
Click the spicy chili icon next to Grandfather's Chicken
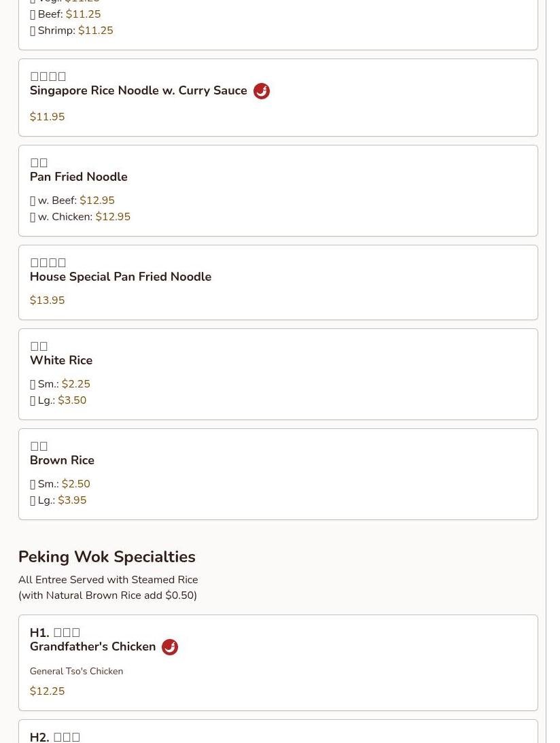click(x=170, y=647)
